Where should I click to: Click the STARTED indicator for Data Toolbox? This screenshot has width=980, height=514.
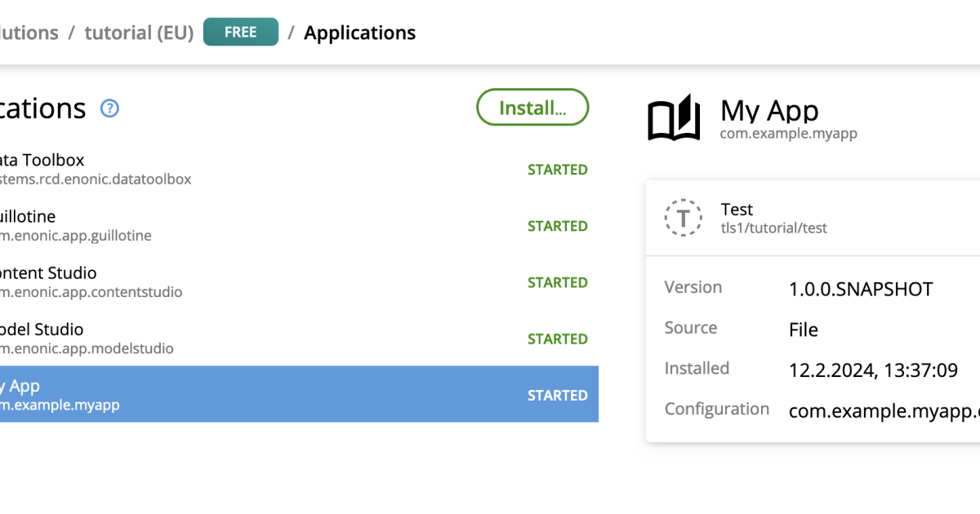pyautogui.click(x=558, y=170)
